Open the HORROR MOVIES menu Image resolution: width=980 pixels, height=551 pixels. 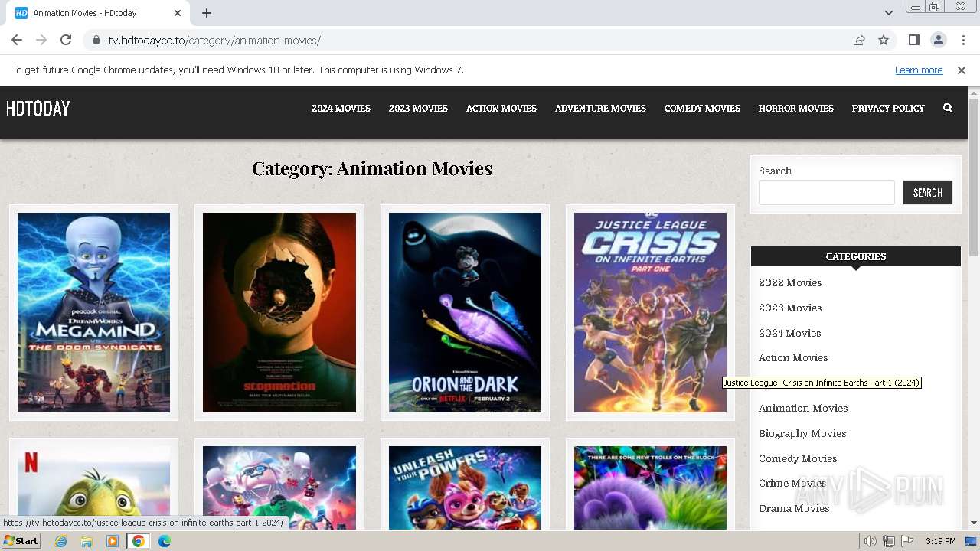click(796, 109)
